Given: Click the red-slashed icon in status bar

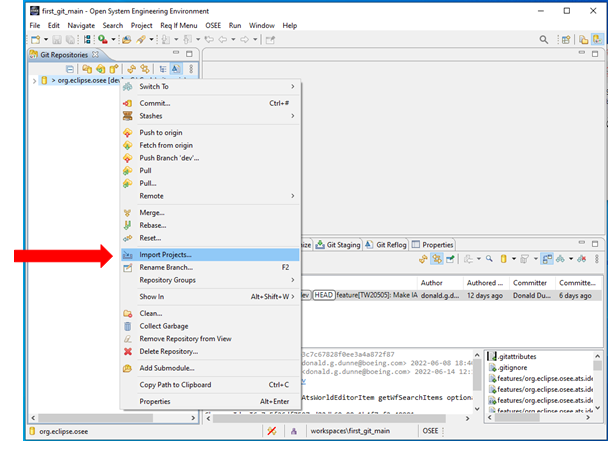Looking at the screenshot, I should click(272, 431).
